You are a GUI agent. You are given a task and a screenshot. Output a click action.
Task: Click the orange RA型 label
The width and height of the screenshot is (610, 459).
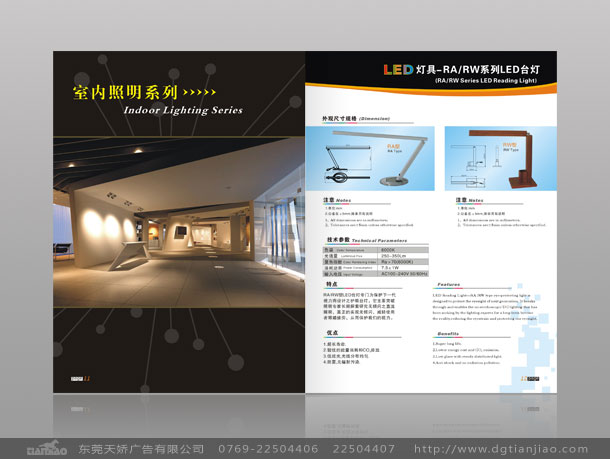(x=394, y=146)
